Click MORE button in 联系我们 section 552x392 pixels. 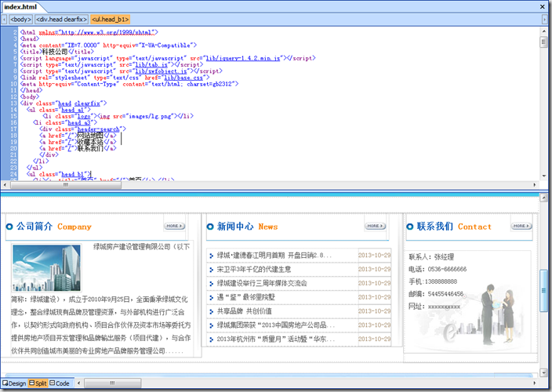coord(521,226)
